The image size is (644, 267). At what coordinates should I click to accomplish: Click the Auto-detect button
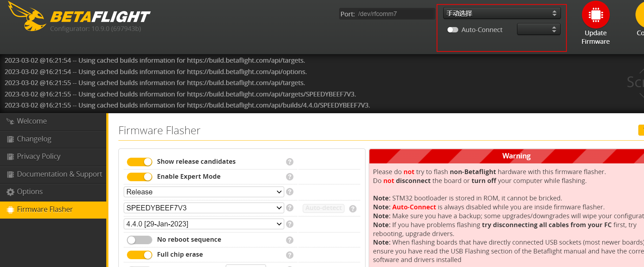323,208
